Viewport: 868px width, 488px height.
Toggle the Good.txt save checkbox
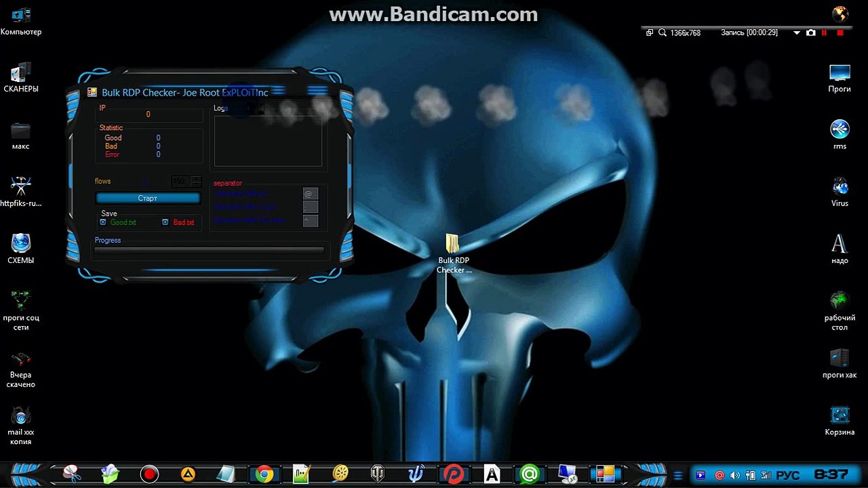pyautogui.click(x=103, y=222)
